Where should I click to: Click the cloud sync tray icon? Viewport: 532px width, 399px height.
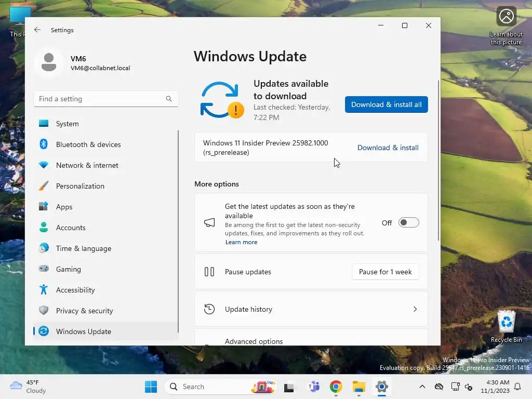click(x=439, y=387)
